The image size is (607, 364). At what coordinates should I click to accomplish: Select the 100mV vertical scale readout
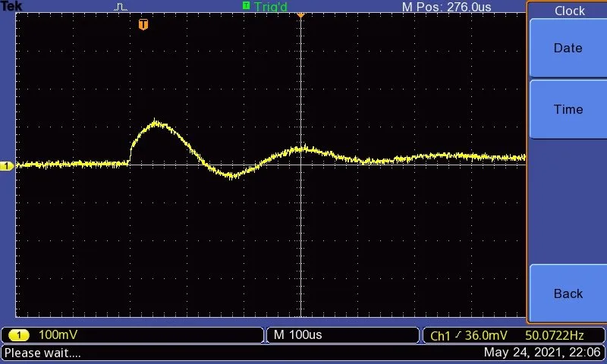pyautogui.click(x=58, y=335)
